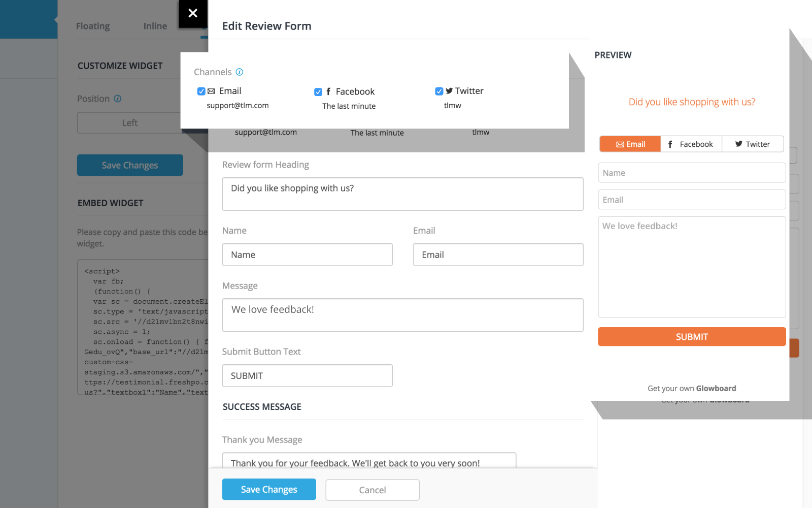812x508 pixels.
Task: Click the PREVIEW heading
Action: pos(613,55)
